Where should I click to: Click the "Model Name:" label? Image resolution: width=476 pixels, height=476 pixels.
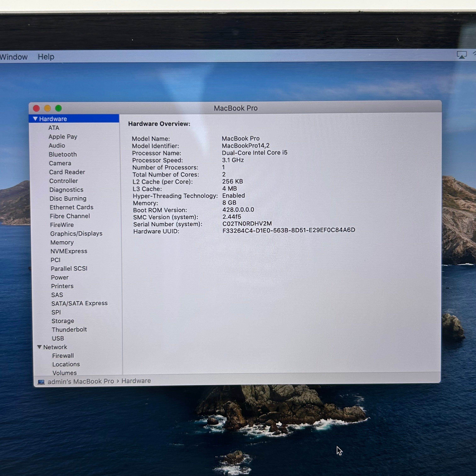(x=151, y=139)
